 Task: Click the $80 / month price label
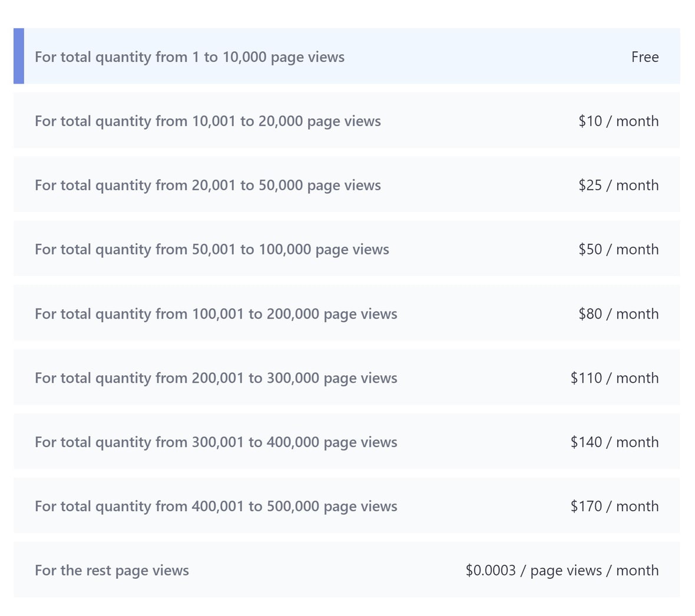[618, 313]
